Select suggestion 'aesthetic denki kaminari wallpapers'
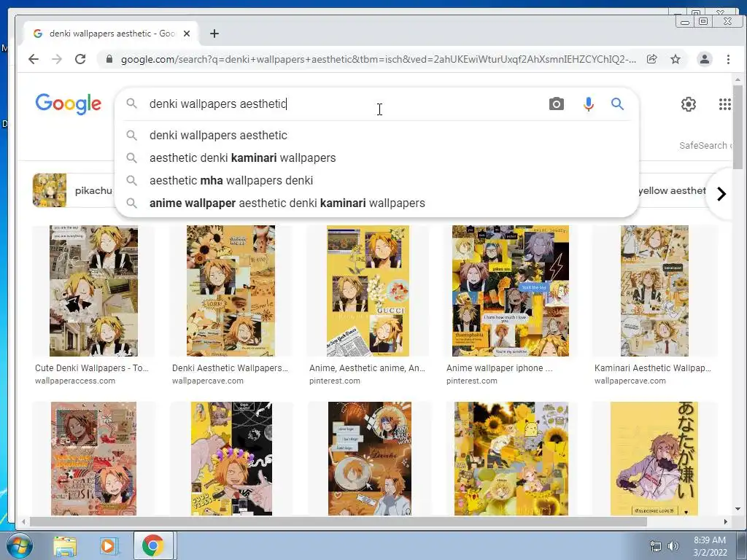Image resolution: width=747 pixels, height=560 pixels. coord(376,157)
